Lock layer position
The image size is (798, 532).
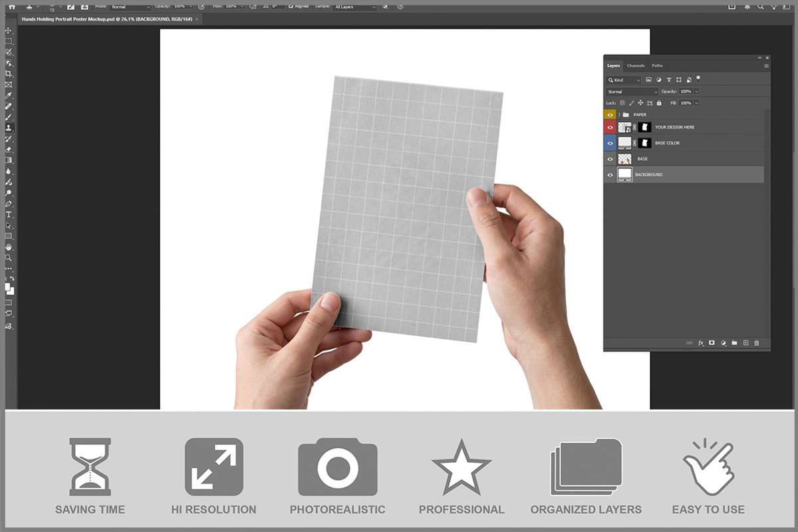[x=640, y=103]
